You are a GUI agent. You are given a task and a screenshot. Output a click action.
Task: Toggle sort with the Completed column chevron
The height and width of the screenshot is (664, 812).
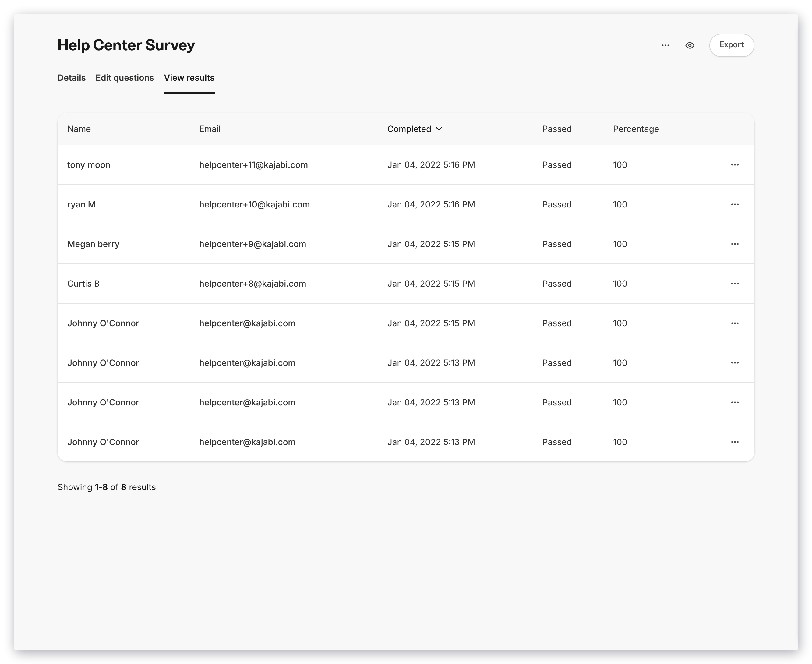pos(439,129)
